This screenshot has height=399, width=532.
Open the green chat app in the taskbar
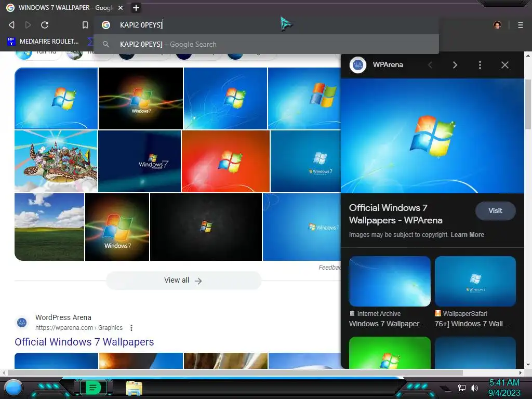click(x=94, y=388)
